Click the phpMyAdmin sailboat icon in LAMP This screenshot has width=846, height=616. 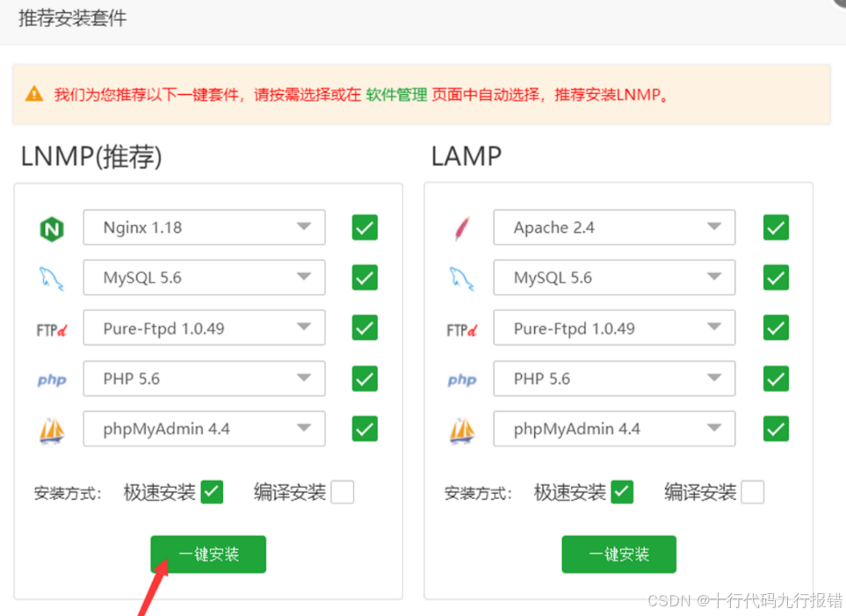click(x=462, y=431)
